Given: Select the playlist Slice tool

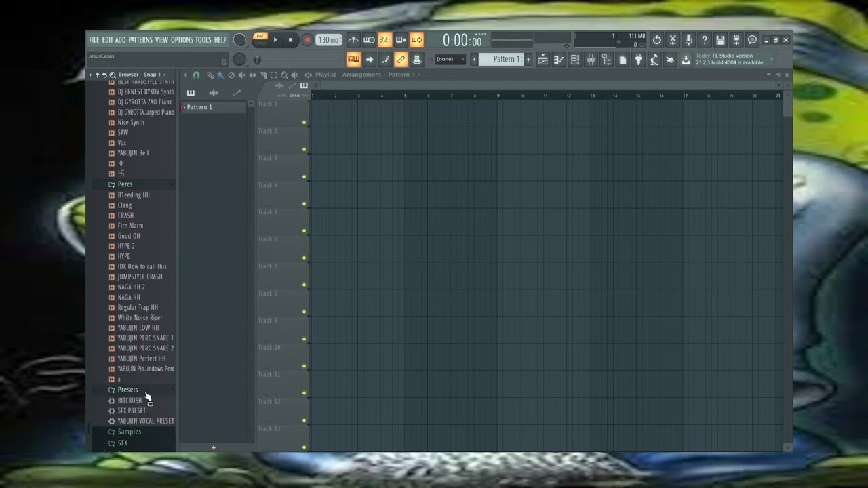Looking at the screenshot, I should coord(263,75).
